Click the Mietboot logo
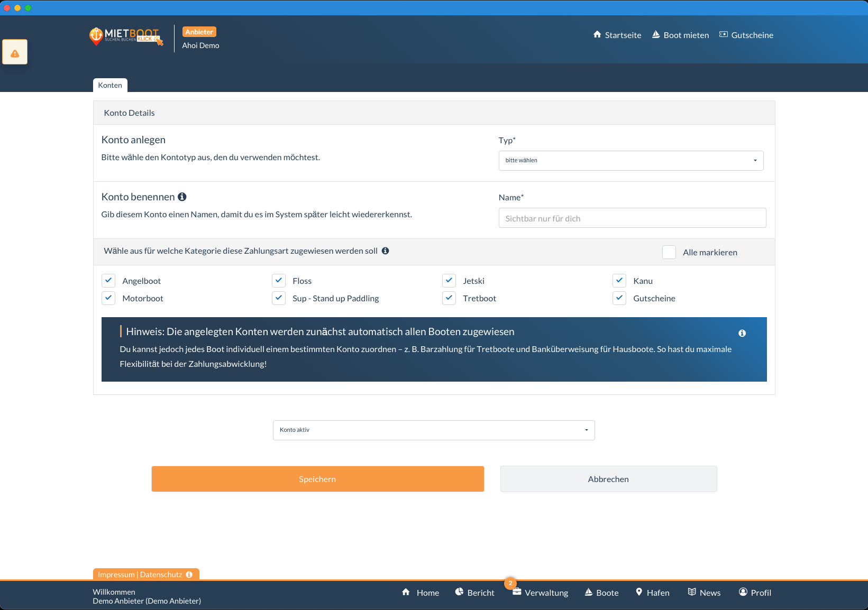This screenshot has height=610, width=868. [x=126, y=36]
